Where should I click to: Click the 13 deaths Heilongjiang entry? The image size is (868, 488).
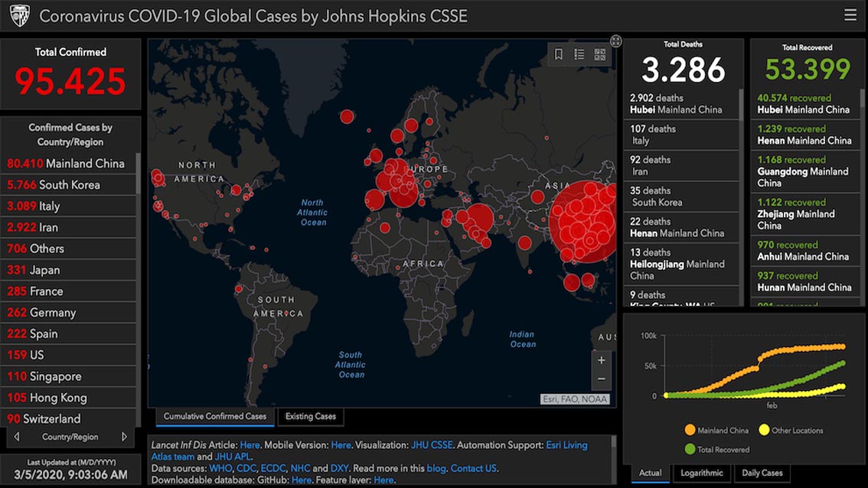click(x=681, y=265)
